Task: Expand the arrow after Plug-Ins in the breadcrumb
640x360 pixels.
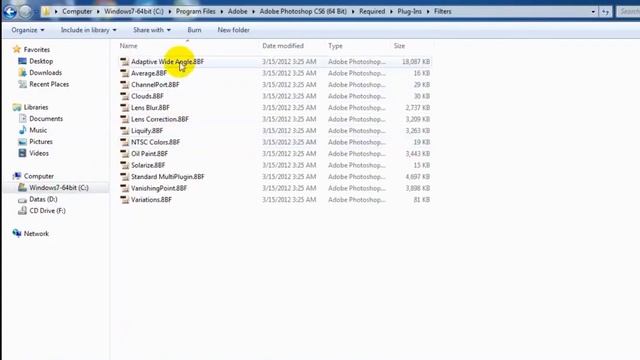Action: [x=428, y=11]
